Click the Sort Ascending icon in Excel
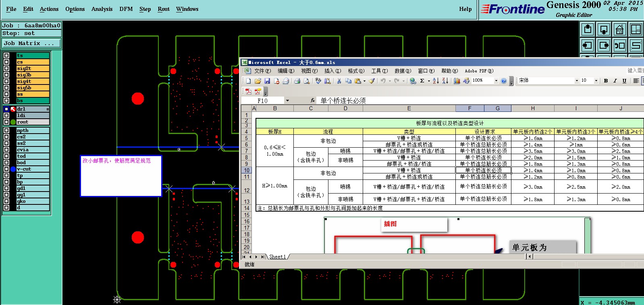 coord(436,81)
